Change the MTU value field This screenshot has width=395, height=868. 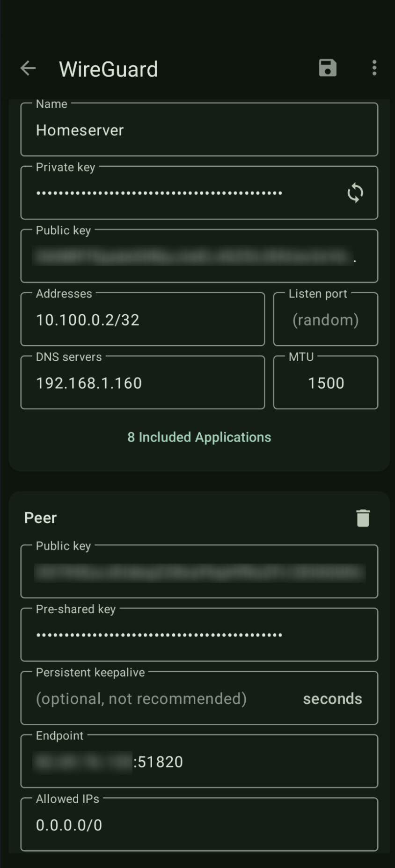click(x=325, y=383)
